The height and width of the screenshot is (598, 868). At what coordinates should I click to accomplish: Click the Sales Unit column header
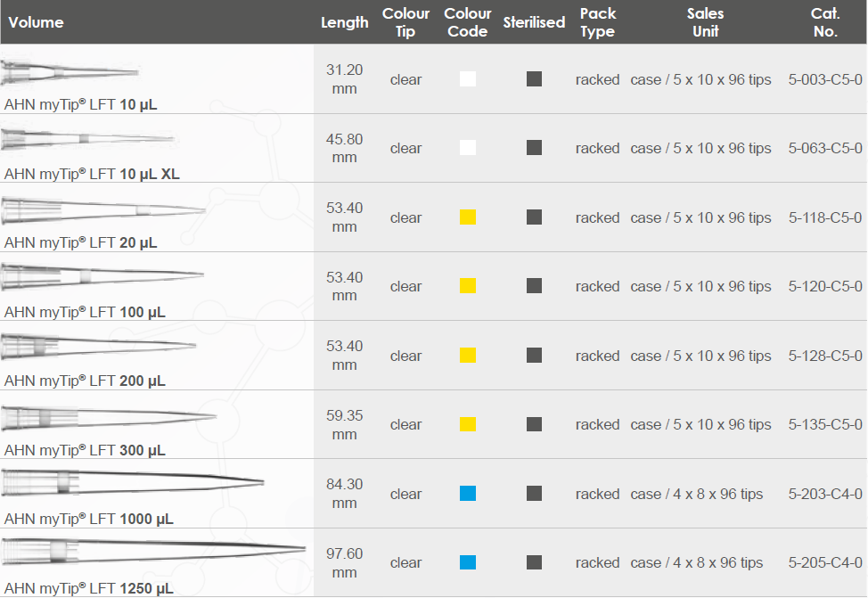(706, 22)
